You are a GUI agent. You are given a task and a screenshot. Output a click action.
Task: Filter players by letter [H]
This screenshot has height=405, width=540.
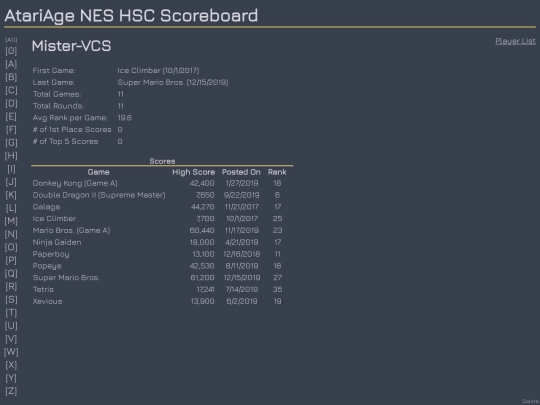coord(11,156)
